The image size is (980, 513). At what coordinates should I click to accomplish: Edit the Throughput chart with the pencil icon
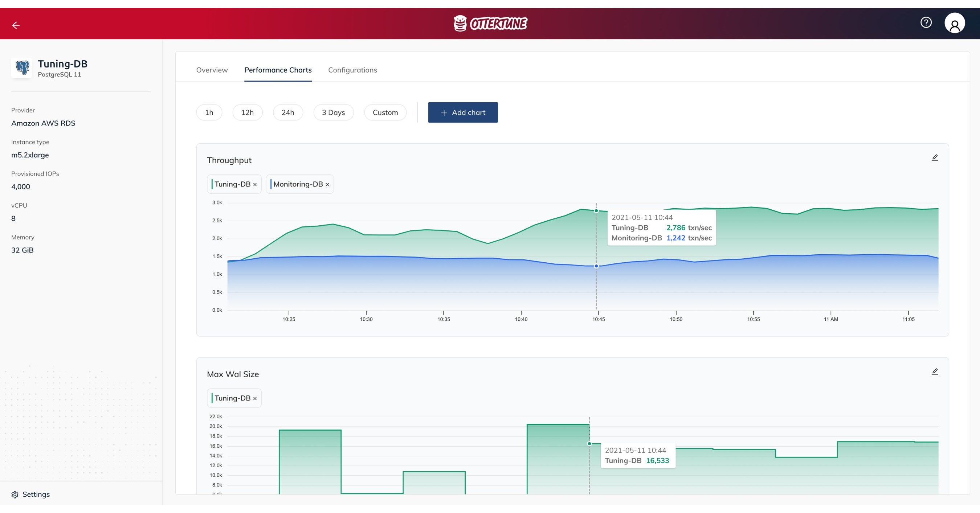tap(935, 157)
